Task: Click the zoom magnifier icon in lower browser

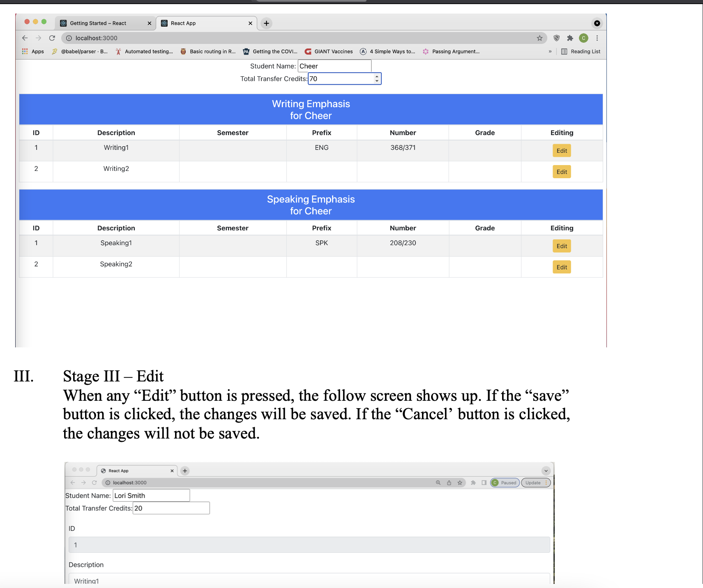Action: tap(438, 483)
